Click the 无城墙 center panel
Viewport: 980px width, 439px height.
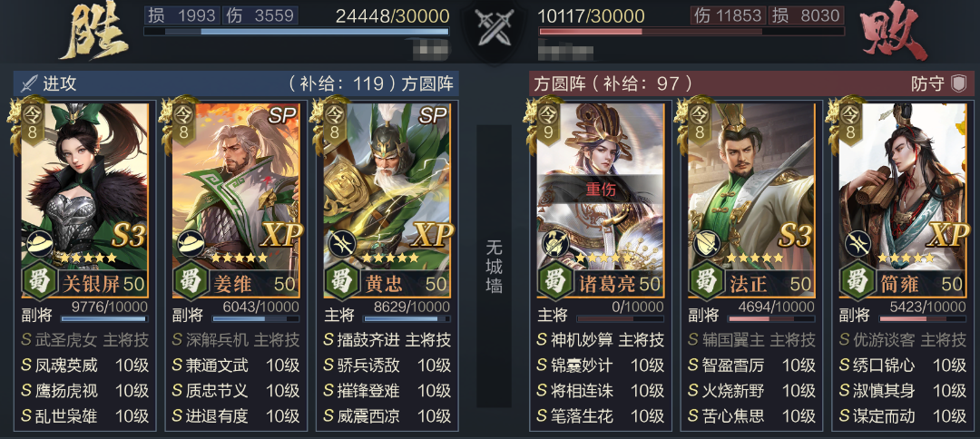point(494,267)
